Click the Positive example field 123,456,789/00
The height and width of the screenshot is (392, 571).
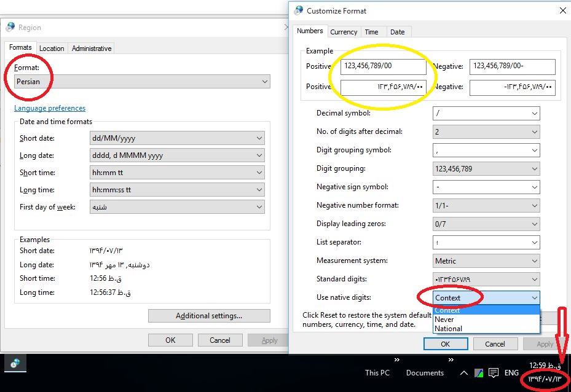pos(384,66)
